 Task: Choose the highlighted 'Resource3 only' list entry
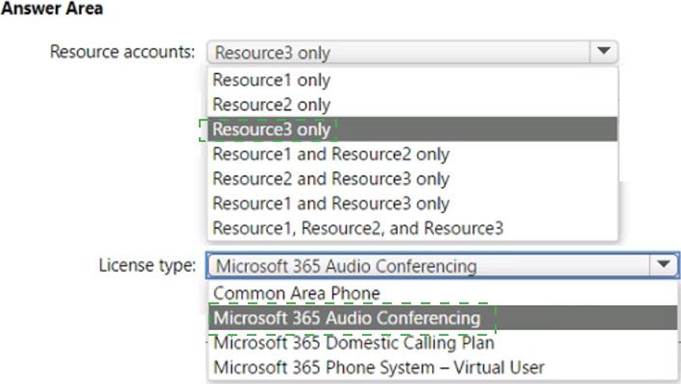click(413, 129)
